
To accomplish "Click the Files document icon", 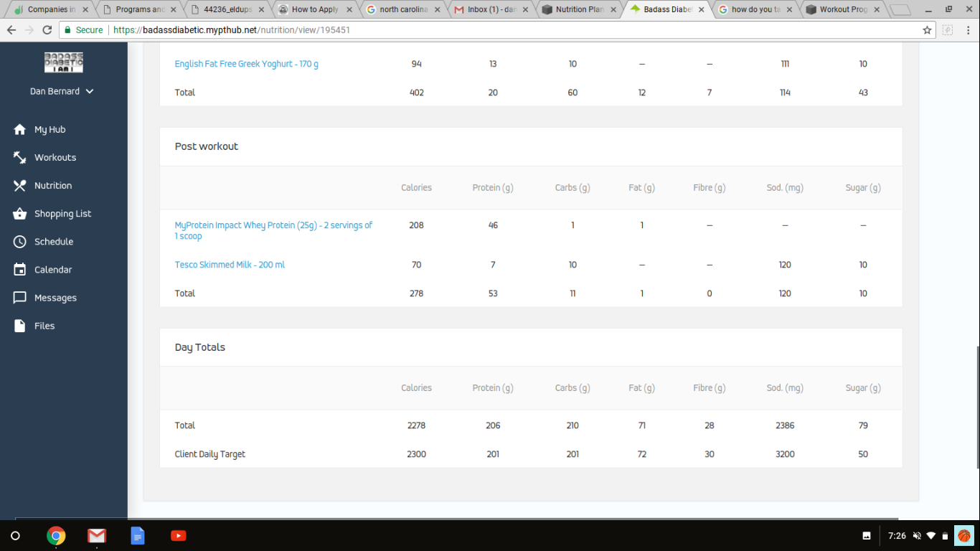I will (x=20, y=326).
